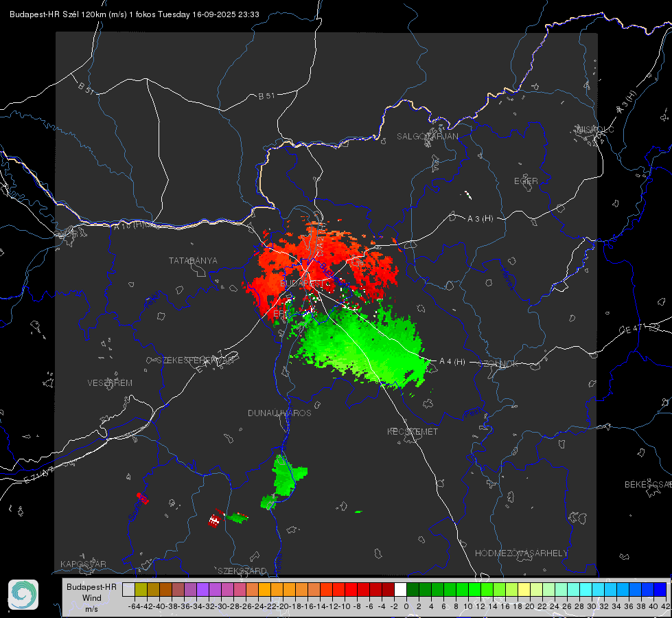672x618 pixels.
Task: Pick the olive swatch between -64 and -42
Action: [141, 589]
